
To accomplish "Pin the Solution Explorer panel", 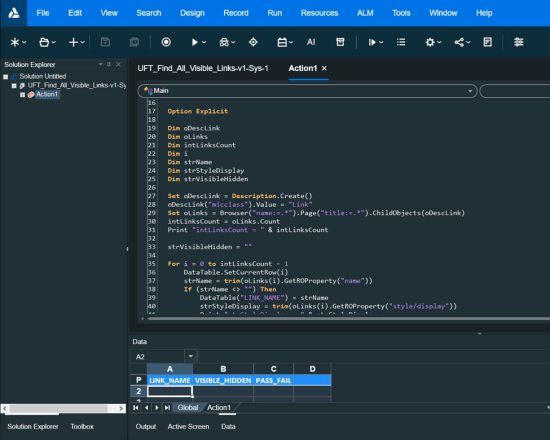I will point(109,64).
